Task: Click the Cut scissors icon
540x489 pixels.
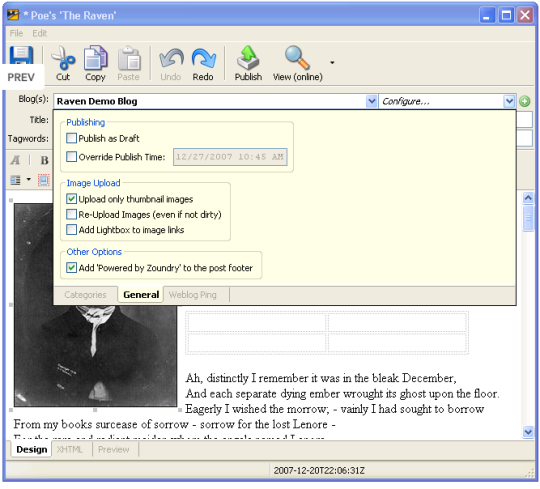Action: tap(63, 59)
